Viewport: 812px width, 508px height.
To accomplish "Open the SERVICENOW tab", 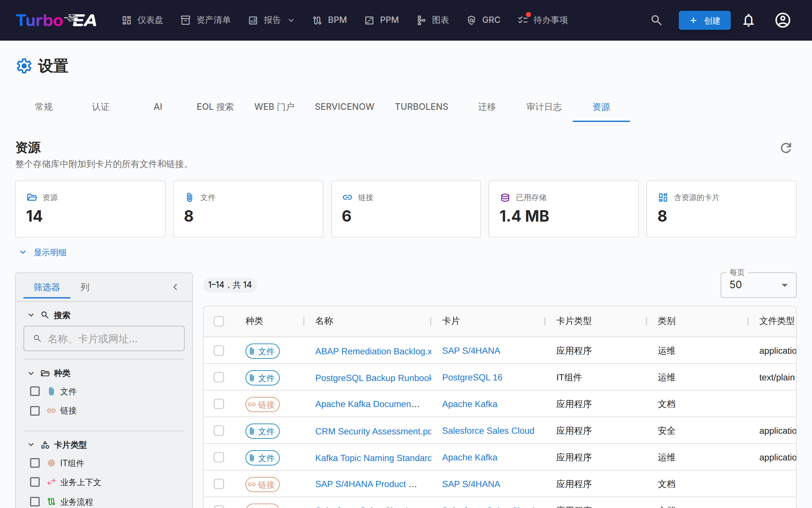I will click(x=344, y=107).
